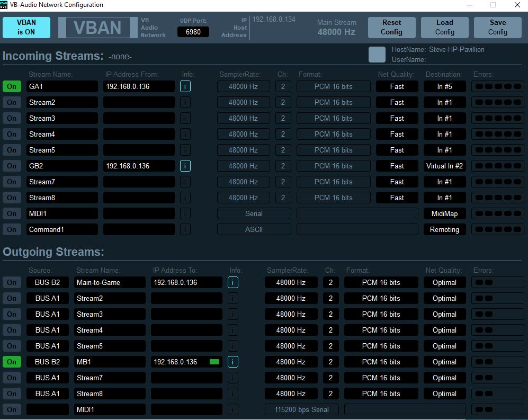Change the BUS B2 source for Main-to-Game
Viewport: 528px width, 420px height.
pyautogui.click(x=48, y=282)
